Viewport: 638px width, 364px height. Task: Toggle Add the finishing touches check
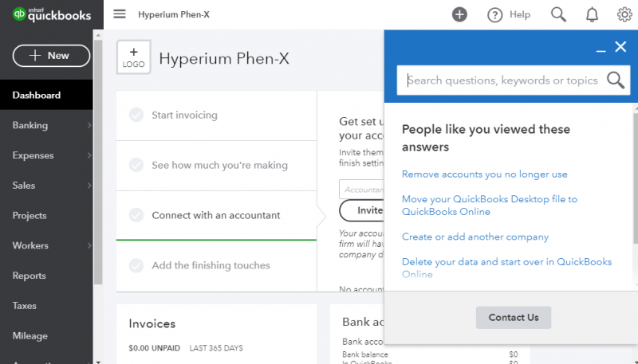[136, 265]
